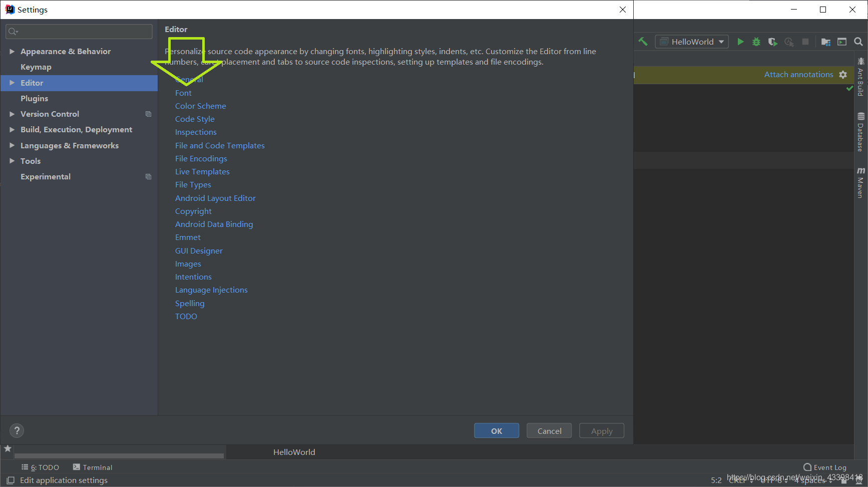The image size is (868, 487).
Task: Open HelloWorld run configuration dropdown
Action: coord(692,42)
